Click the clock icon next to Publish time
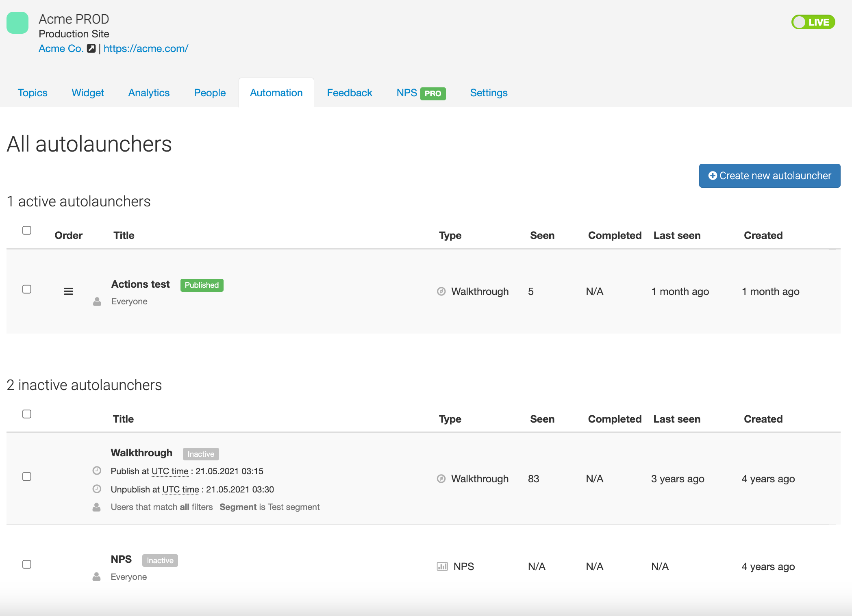Viewport: 852px width, 616px height. (x=97, y=471)
